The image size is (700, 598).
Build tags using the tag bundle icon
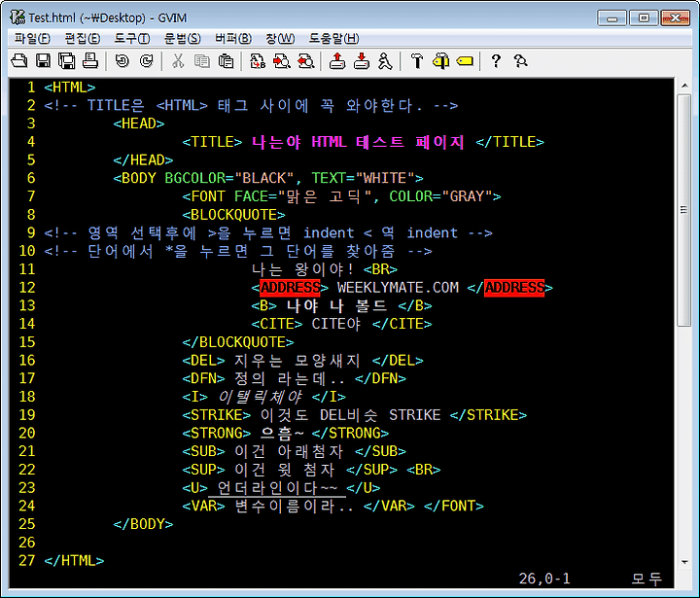(x=441, y=60)
